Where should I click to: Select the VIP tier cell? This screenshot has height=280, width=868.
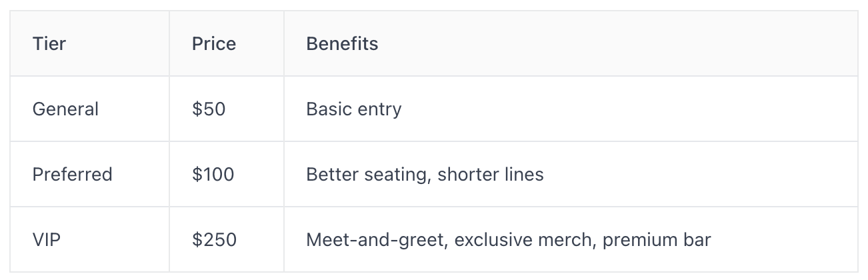tap(89, 239)
